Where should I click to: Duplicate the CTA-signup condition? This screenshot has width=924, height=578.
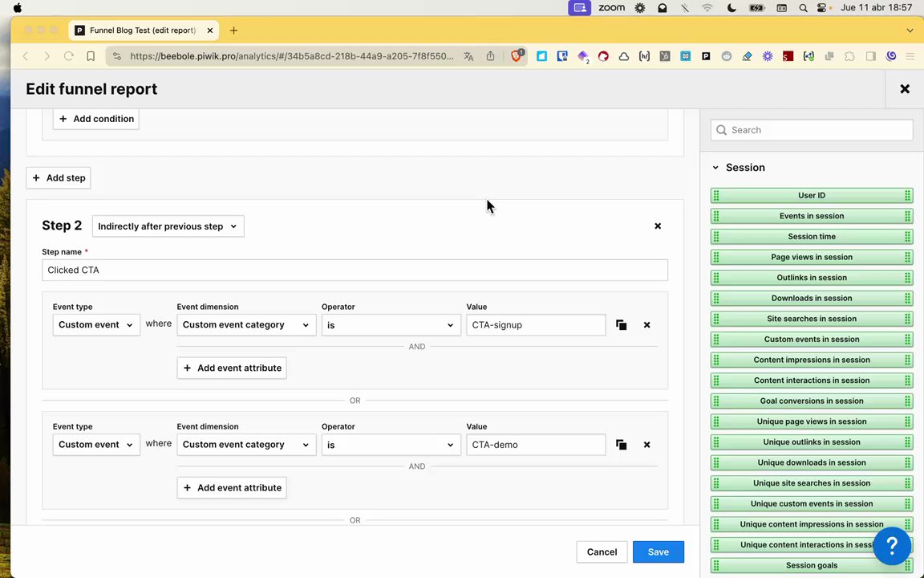tap(621, 325)
